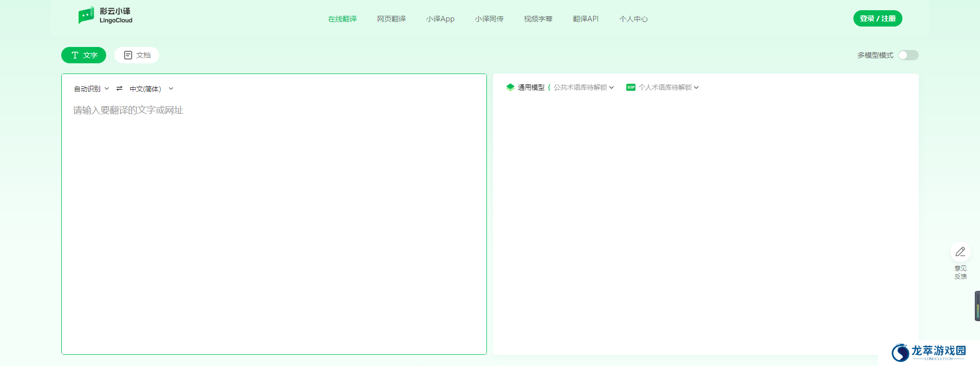Click the green layered general model icon
980x366 pixels.
510,87
